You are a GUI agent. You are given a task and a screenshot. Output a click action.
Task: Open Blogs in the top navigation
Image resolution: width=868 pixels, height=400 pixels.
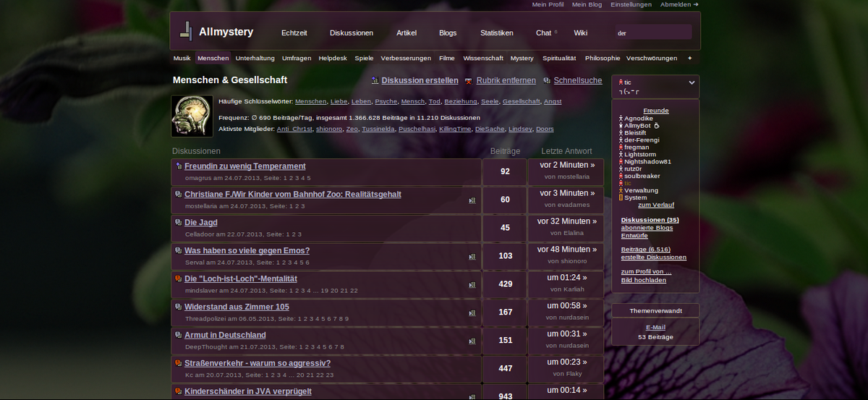tap(448, 33)
